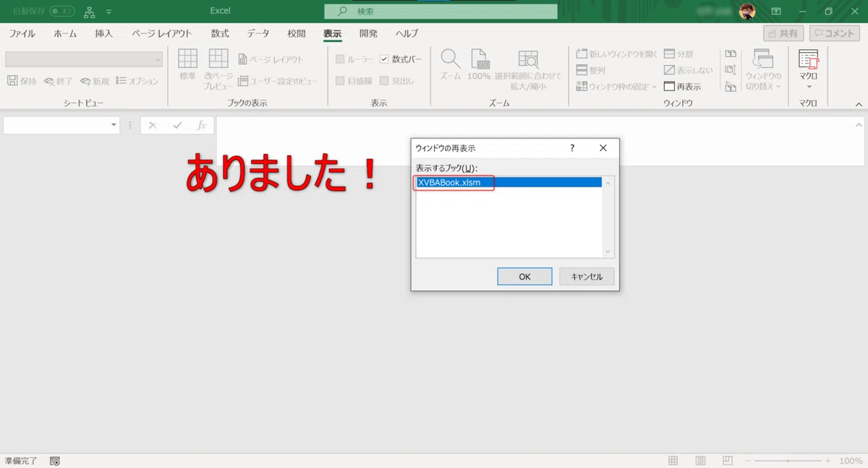Select the Page Break Preview (改ページプレビュー) icon
The height and width of the screenshot is (468, 868).
click(x=218, y=59)
